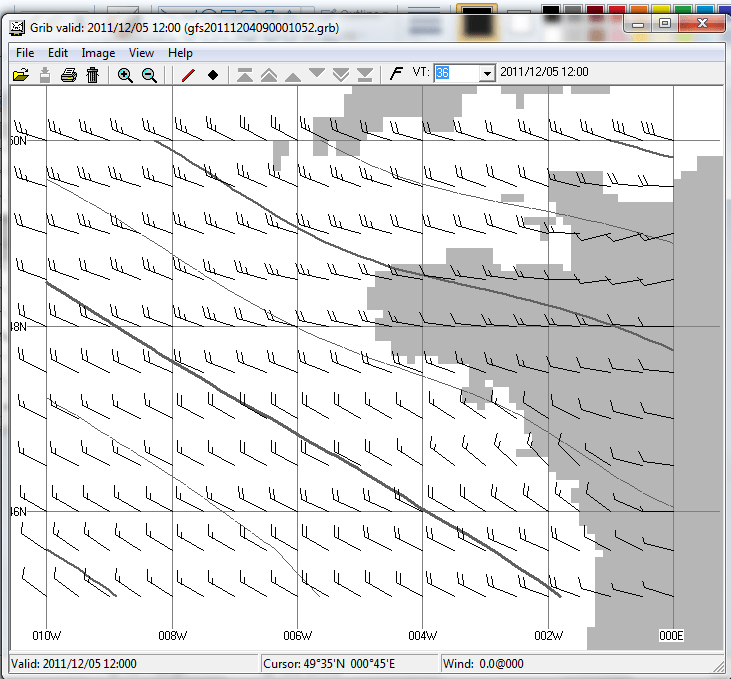Select the black diamond marker tool
The height and width of the screenshot is (679, 731).
tap(213, 75)
